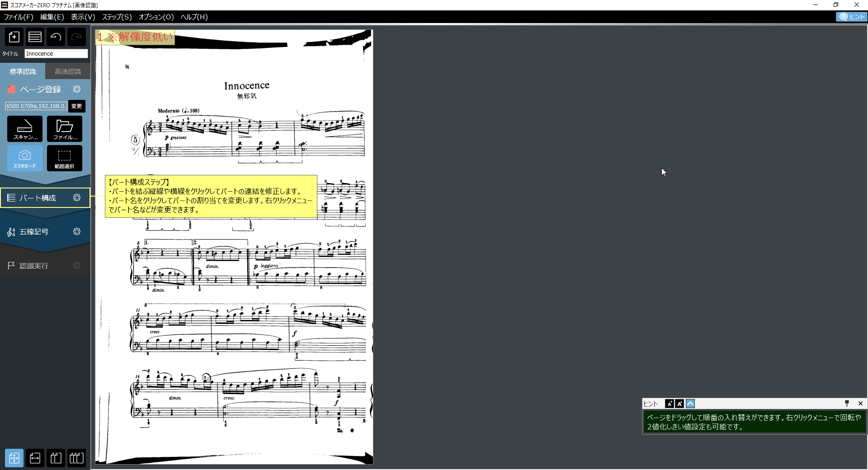Screen dimensions: 868x470
Task: Open a file with the ファイル folder button
Action: [65, 129]
